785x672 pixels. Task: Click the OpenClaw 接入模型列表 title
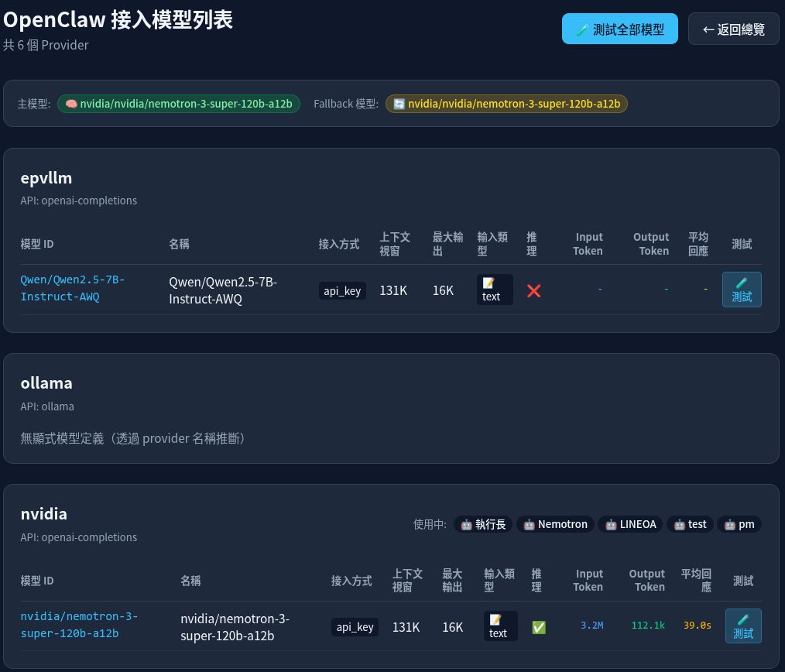(118, 20)
